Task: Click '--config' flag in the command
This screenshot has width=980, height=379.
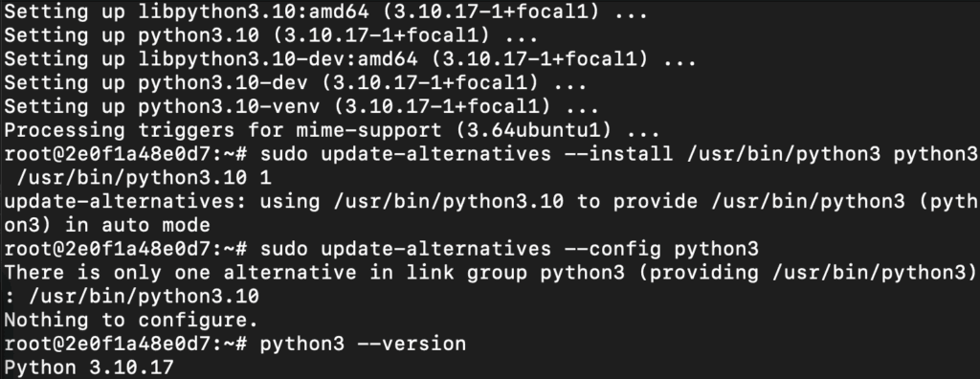Action: [x=612, y=249]
